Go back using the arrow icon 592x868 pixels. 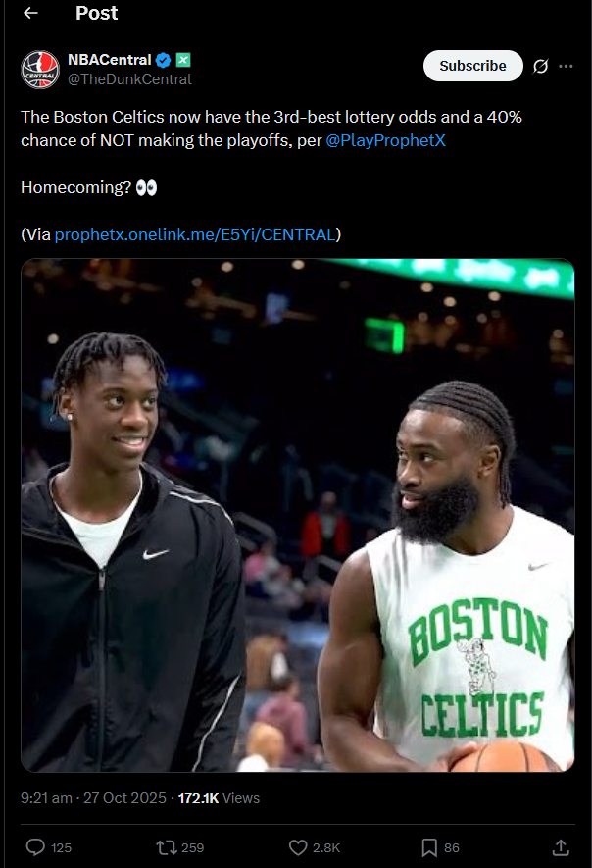tap(31, 13)
